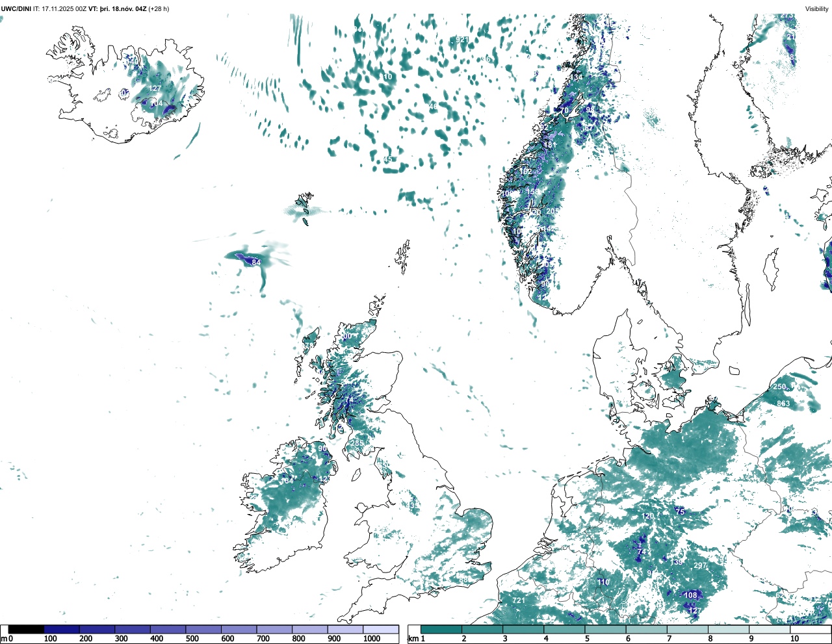
Task: Click the 1–2 km dark teal swatch
Action: point(441,630)
